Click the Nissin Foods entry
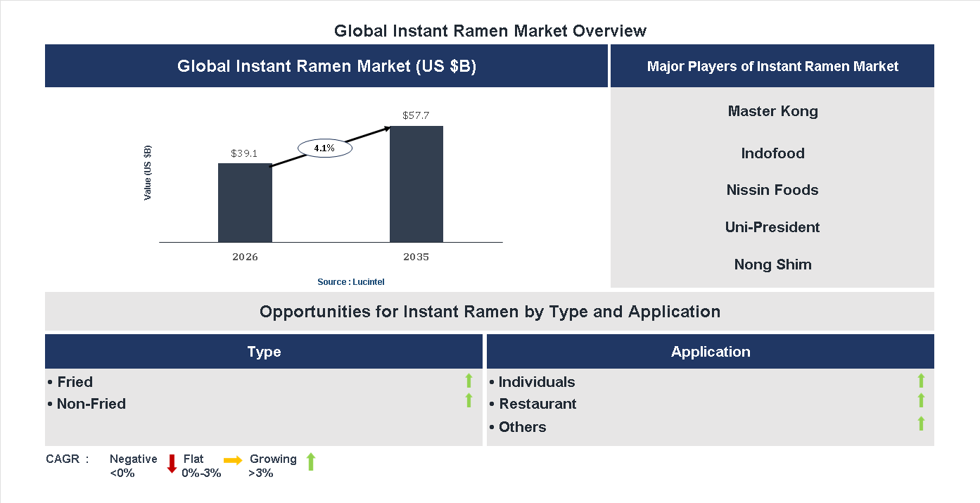 [772, 189]
